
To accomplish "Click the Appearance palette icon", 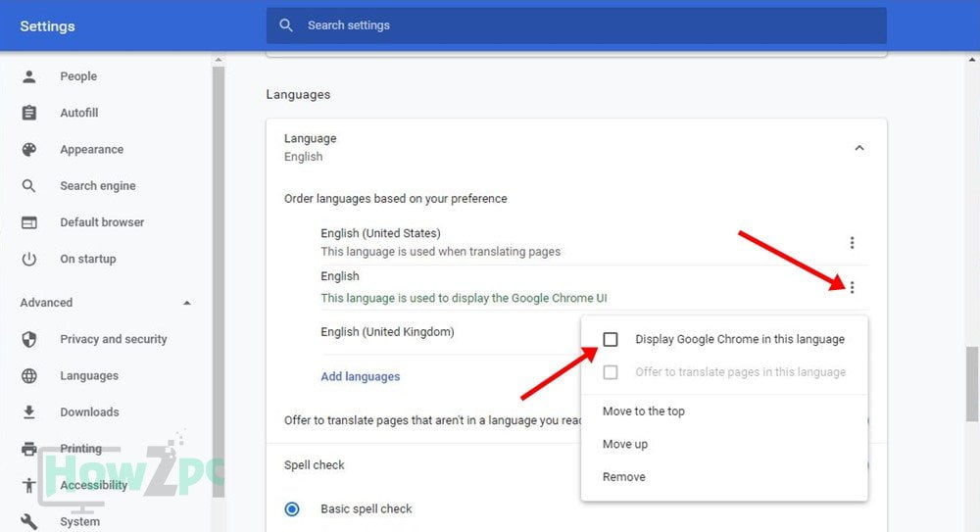I will [28, 149].
